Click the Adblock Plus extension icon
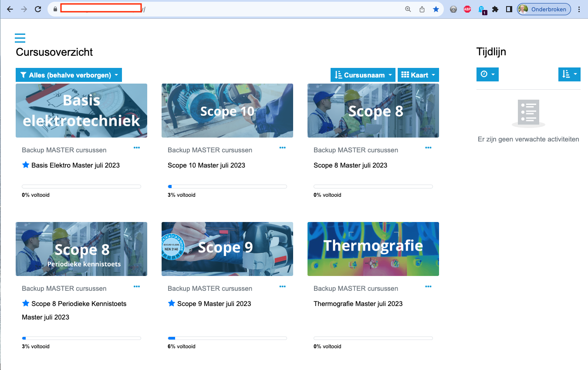 pos(467,9)
